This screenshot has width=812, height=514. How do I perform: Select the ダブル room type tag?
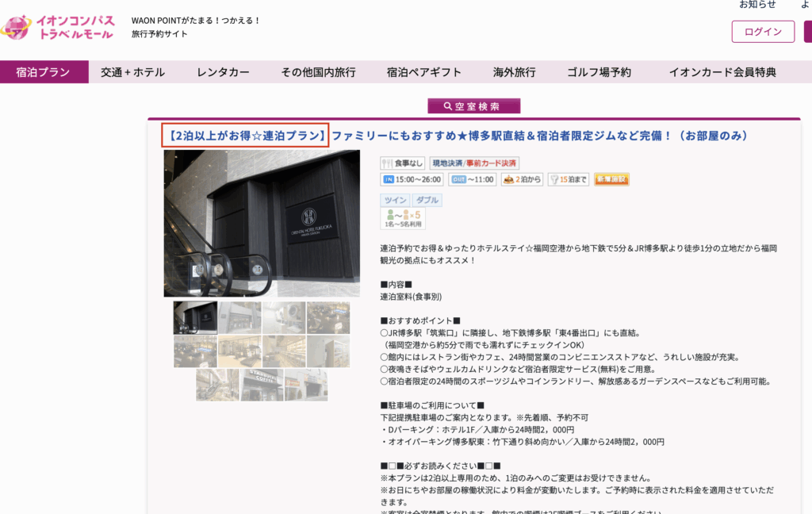(x=427, y=200)
